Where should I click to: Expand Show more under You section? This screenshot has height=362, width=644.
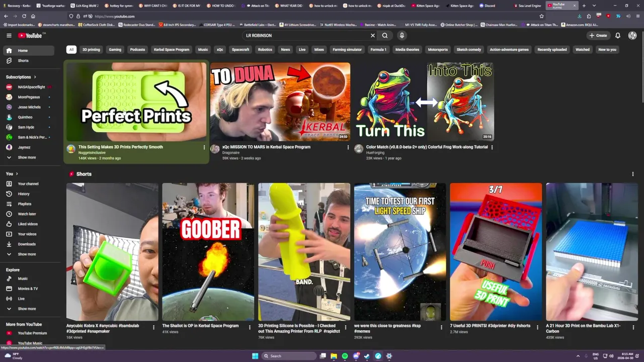click(x=29, y=254)
